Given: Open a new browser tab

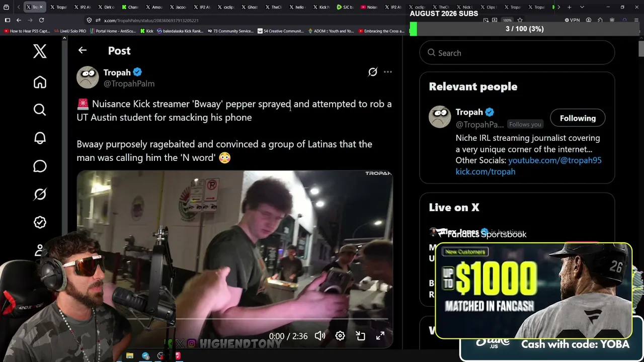Looking at the screenshot, I should point(569,7).
